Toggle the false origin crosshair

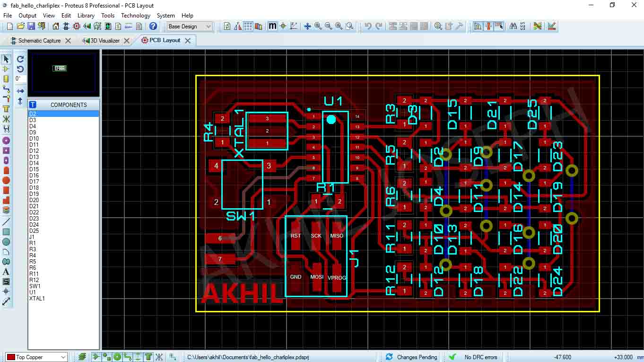[x=283, y=26]
